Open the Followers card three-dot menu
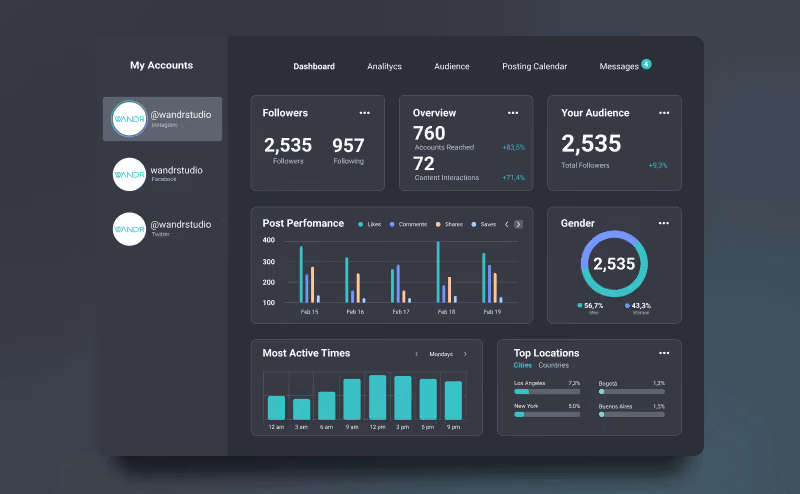This screenshot has height=494, width=800. pos(364,113)
